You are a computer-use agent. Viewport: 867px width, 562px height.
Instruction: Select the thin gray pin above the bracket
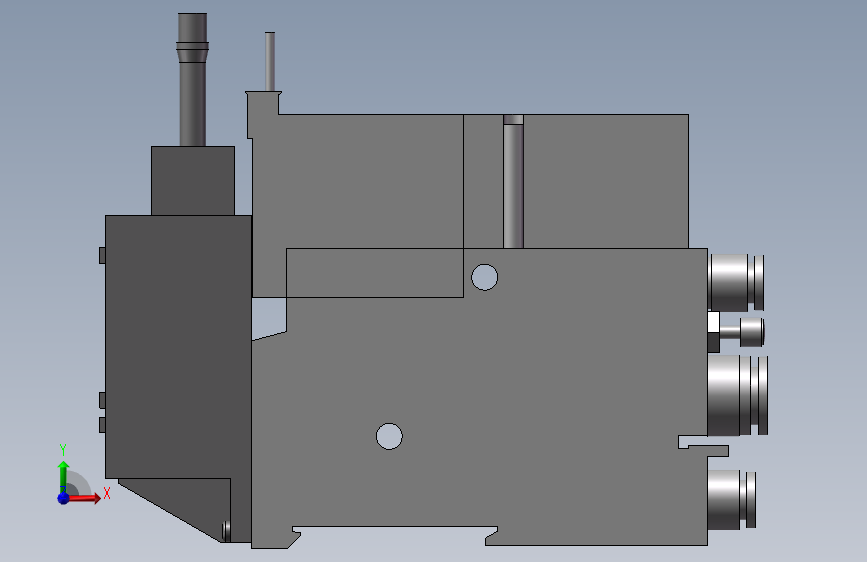coord(270,62)
